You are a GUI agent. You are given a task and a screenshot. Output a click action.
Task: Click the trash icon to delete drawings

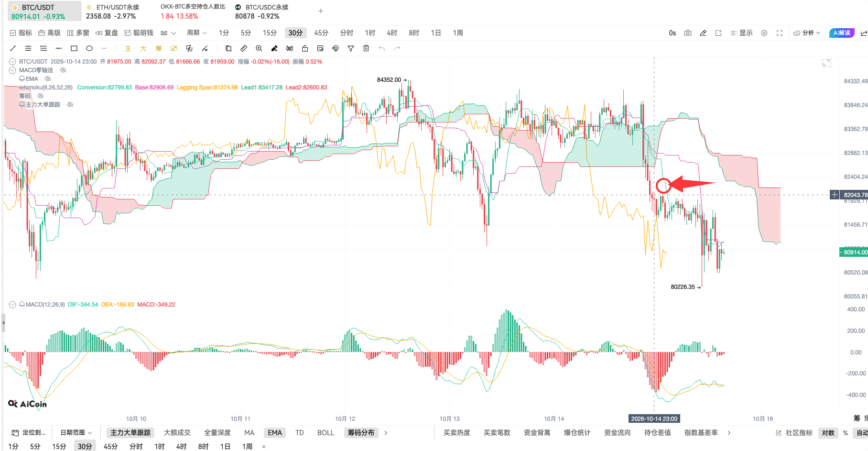click(366, 48)
